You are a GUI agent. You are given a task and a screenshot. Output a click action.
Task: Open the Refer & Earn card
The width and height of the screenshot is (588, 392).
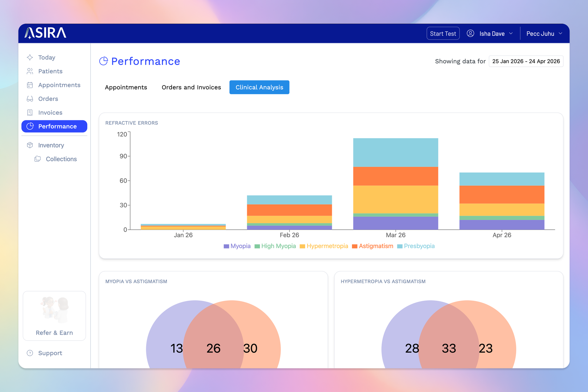point(54,316)
